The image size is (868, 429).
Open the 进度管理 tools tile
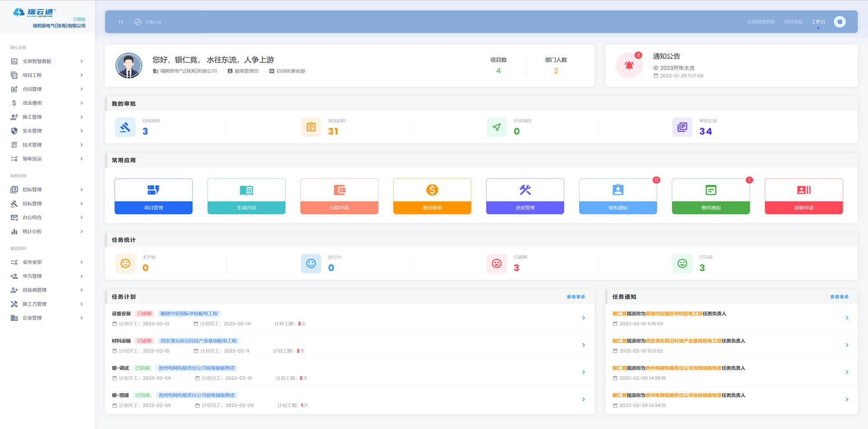525,196
